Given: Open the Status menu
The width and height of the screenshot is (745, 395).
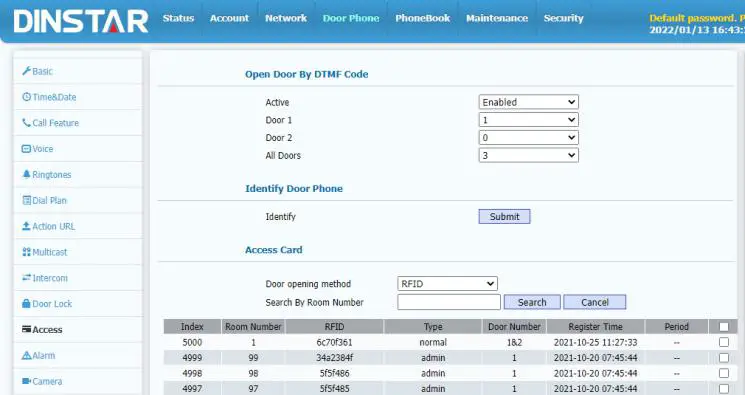Looking at the screenshot, I should click(x=178, y=18).
